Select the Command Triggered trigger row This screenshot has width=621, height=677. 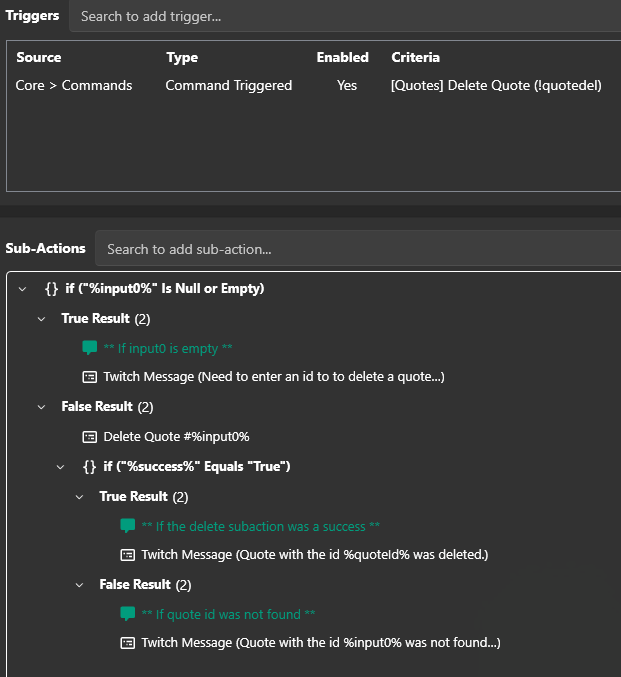click(x=228, y=86)
